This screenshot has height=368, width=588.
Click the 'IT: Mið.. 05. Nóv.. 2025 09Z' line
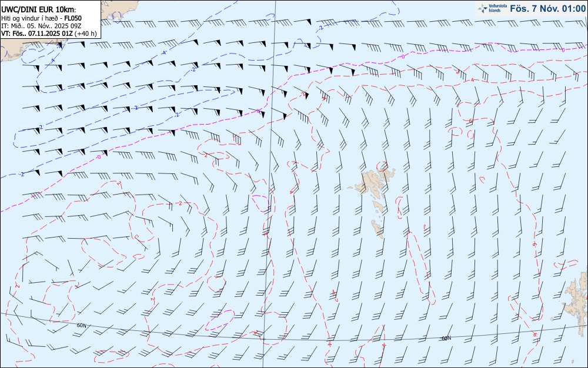[x=41, y=26]
